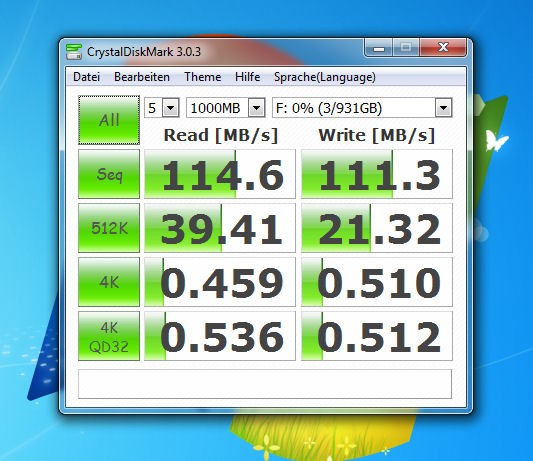Start the 512K test

[x=109, y=228]
